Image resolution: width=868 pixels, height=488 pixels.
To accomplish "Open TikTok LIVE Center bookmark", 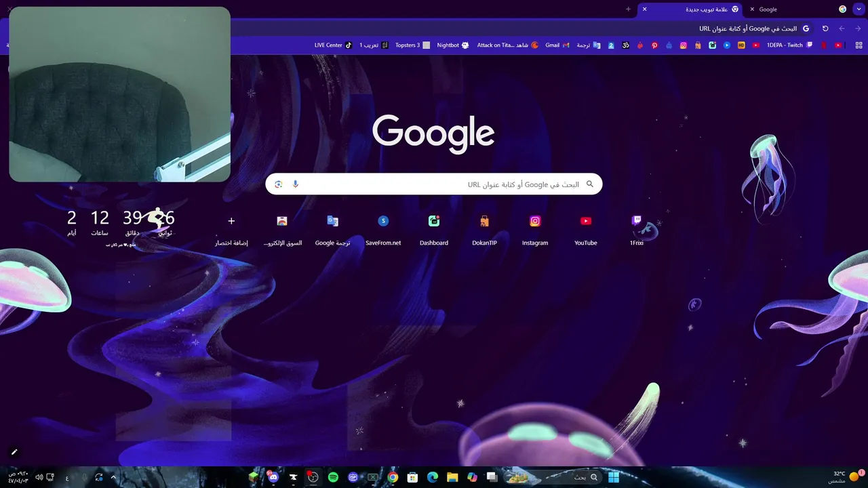I will pos(333,45).
